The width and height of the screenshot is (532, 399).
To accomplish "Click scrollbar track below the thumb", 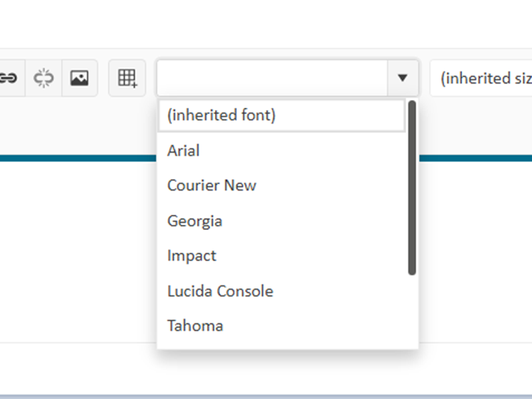I will click(412, 311).
